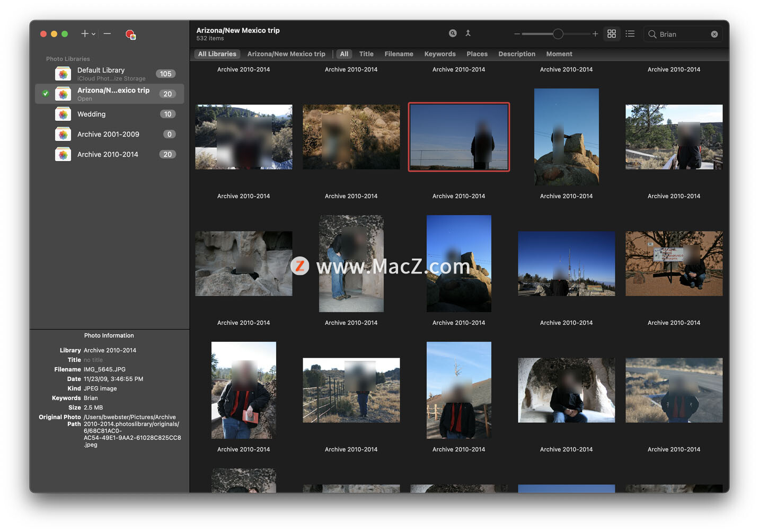759x532 pixels.
Task: Select the man holding red book thumbnail
Action: click(244, 390)
